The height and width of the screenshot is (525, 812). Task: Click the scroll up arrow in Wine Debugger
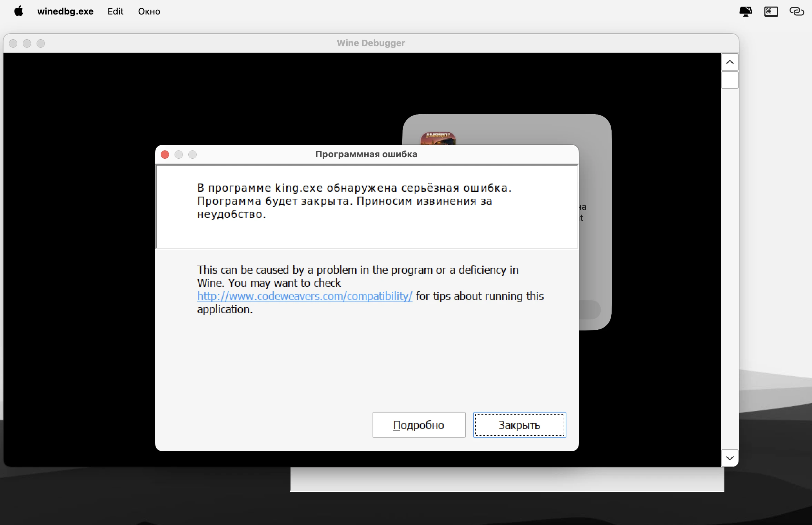[x=730, y=62]
